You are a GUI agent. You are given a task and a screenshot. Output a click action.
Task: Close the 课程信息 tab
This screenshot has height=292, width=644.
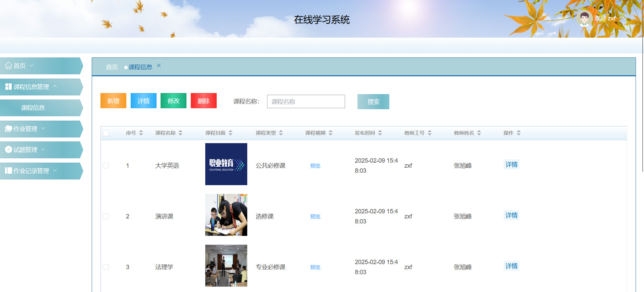(159, 66)
